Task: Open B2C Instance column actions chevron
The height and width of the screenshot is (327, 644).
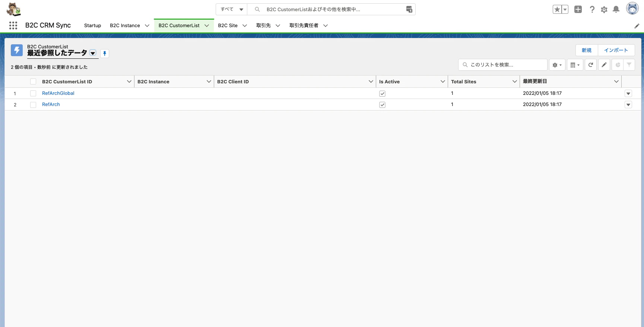Action: (209, 81)
